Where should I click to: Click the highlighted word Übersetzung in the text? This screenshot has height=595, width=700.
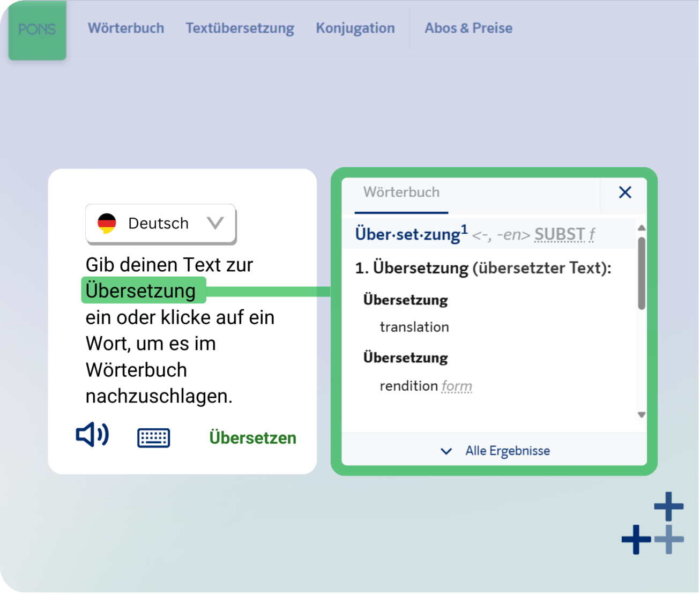[143, 290]
